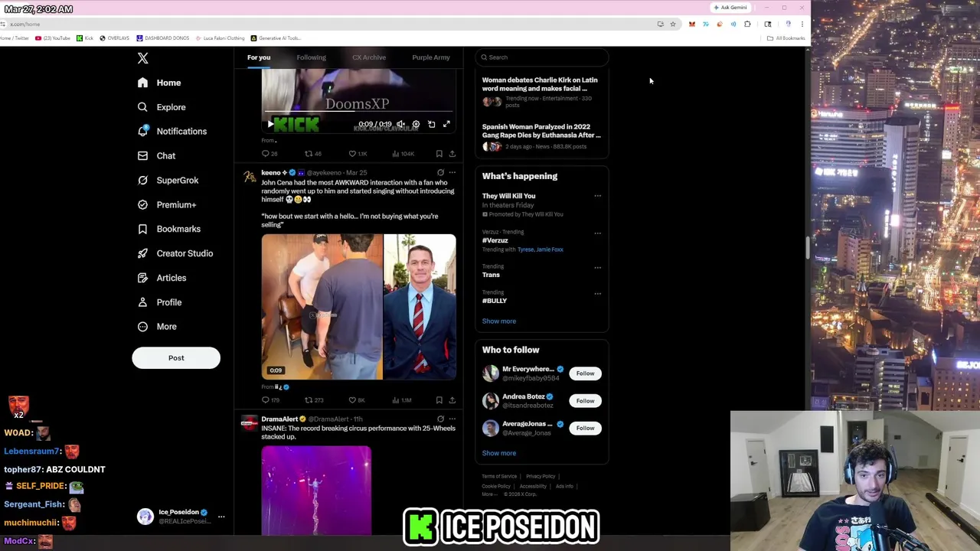Open the Home page from sidebar

coord(159,83)
